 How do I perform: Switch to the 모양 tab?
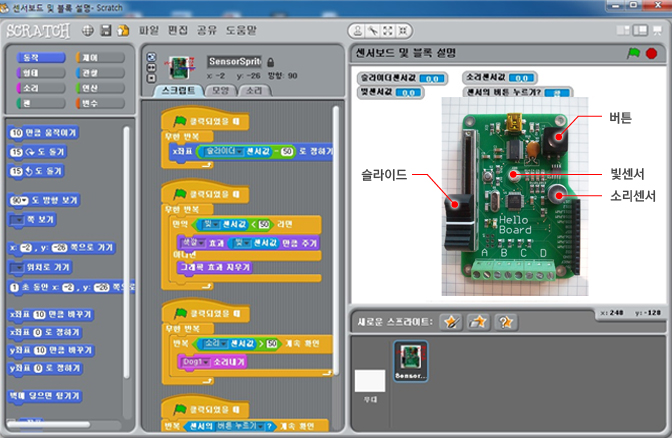(x=220, y=90)
